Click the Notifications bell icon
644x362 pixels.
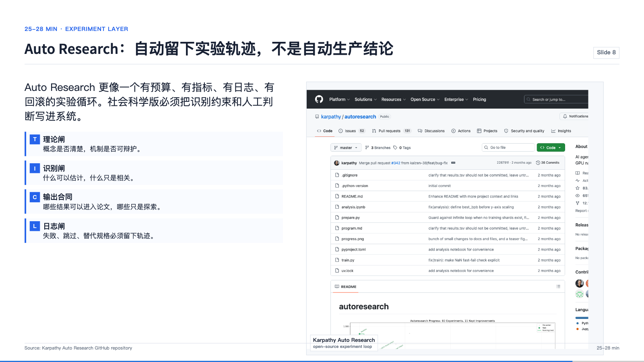click(x=565, y=116)
